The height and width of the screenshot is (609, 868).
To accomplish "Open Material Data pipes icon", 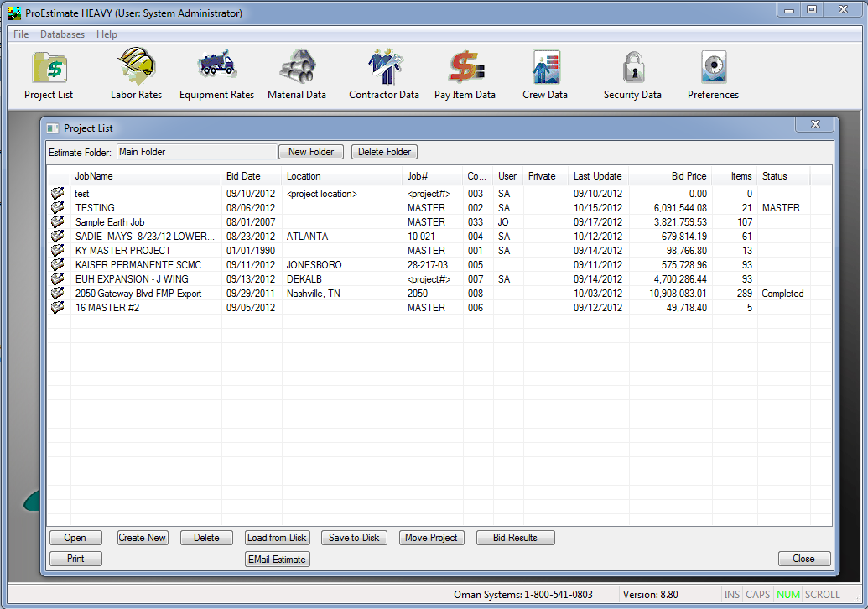I will coord(297,66).
